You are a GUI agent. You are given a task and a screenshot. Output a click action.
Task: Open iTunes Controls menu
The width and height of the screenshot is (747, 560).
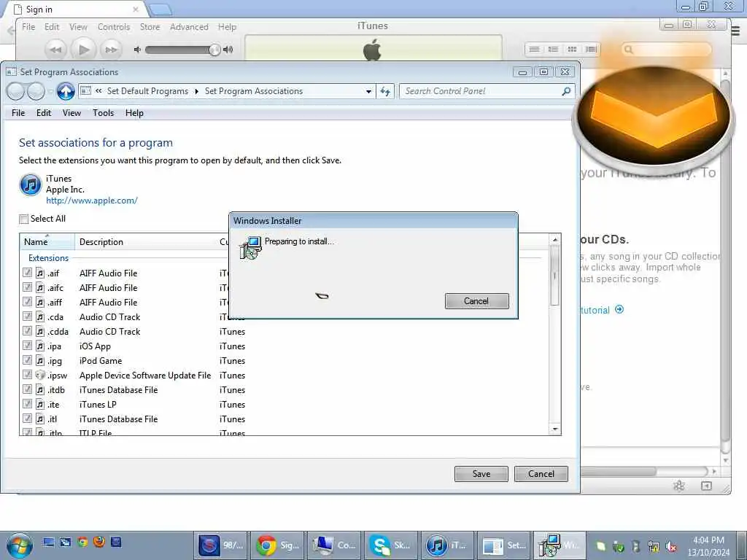tap(114, 27)
